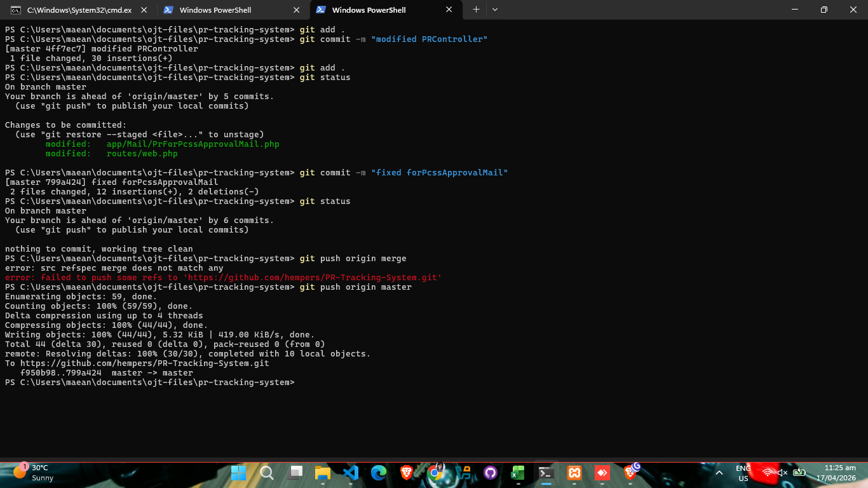Close the active Windows PowerShell tab
Screen dimensions: 868x488
449,10
